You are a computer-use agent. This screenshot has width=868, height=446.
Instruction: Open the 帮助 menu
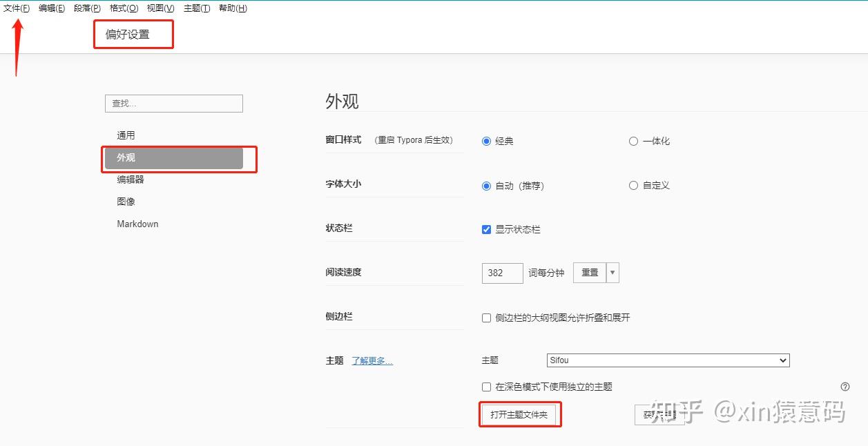pyautogui.click(x=233, y=8)
